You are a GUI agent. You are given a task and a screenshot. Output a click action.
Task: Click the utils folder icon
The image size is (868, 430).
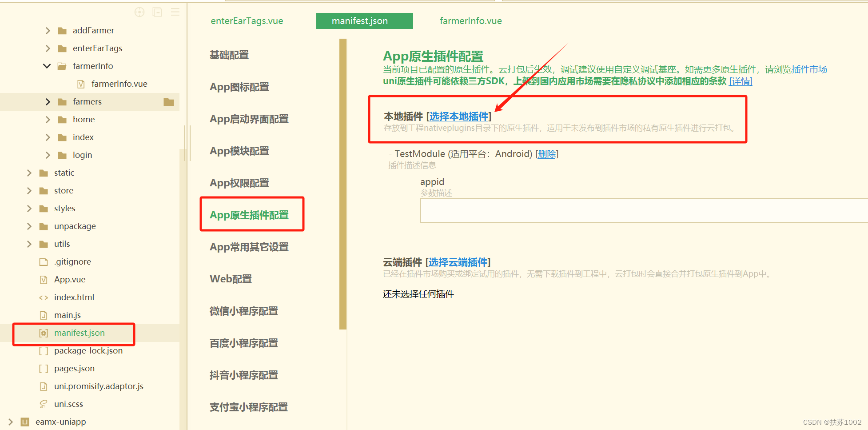pyautogui.click(x=44, y=244)
